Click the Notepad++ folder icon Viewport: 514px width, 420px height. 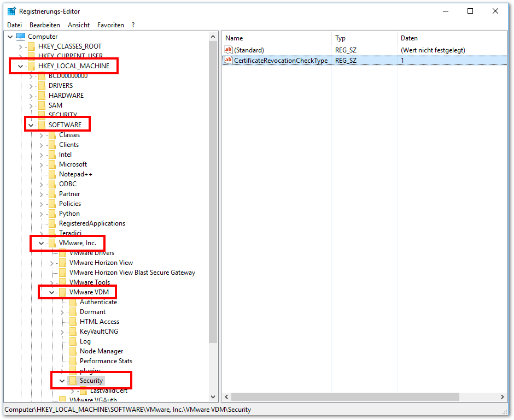tap(52, 174)
